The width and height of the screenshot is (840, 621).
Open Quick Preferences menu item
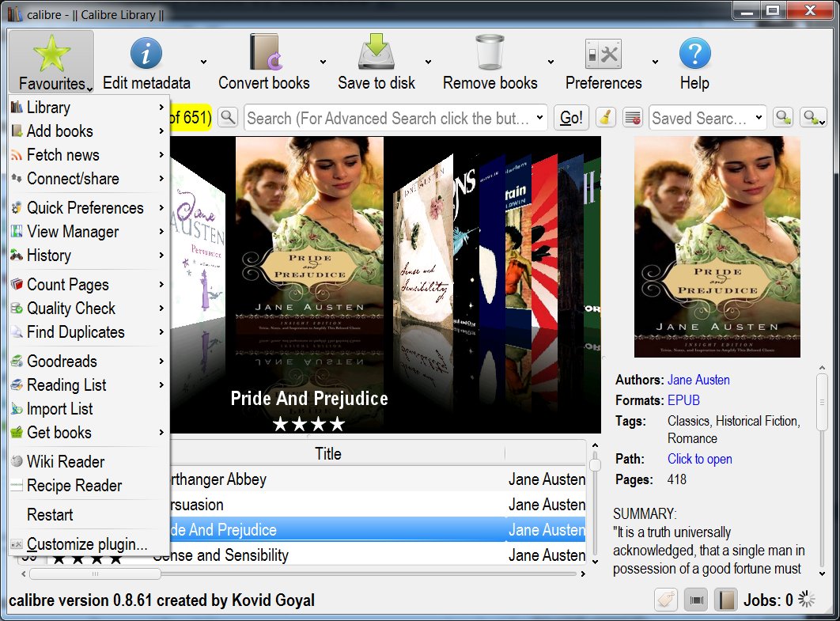89,207
